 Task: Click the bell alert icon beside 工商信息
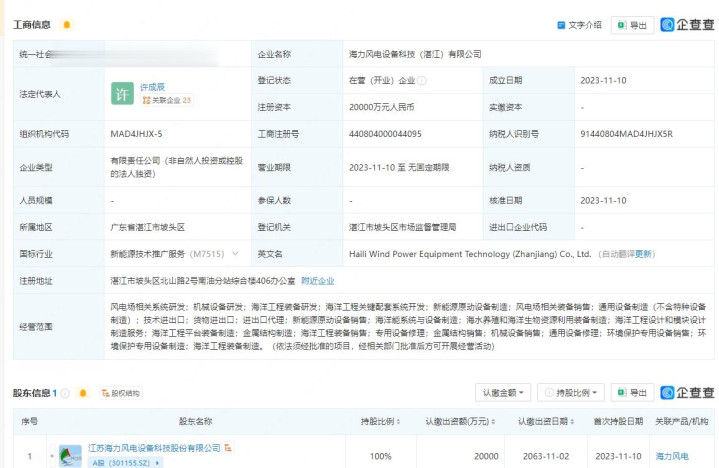[66, 25]
